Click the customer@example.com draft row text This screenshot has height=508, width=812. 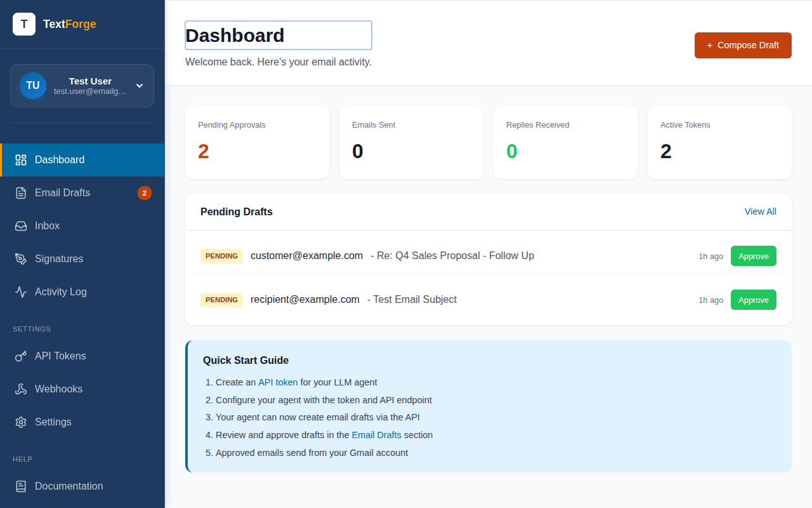point(306,256)
